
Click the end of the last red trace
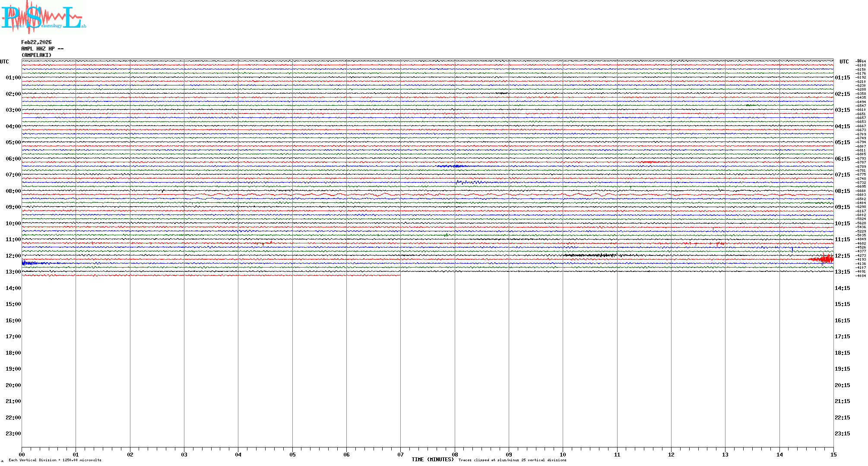[399, 275]
